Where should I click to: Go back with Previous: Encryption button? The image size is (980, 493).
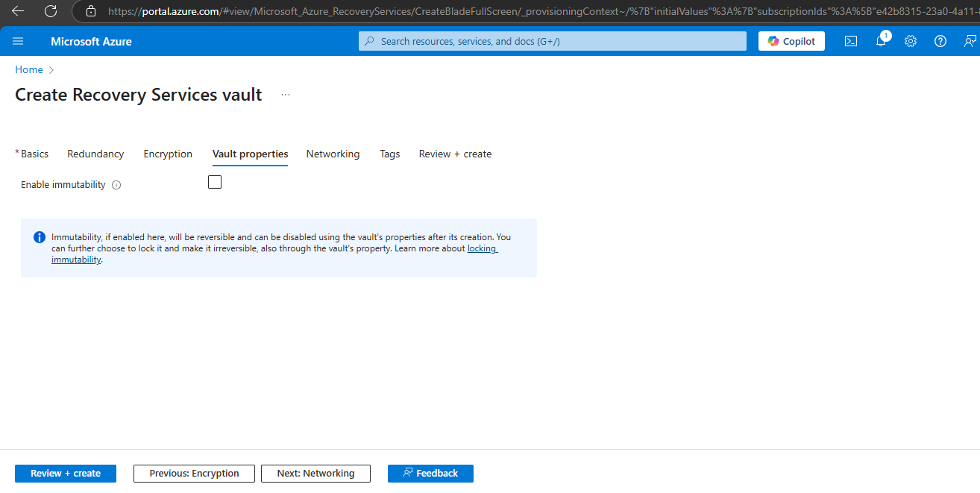pos(194,474)
